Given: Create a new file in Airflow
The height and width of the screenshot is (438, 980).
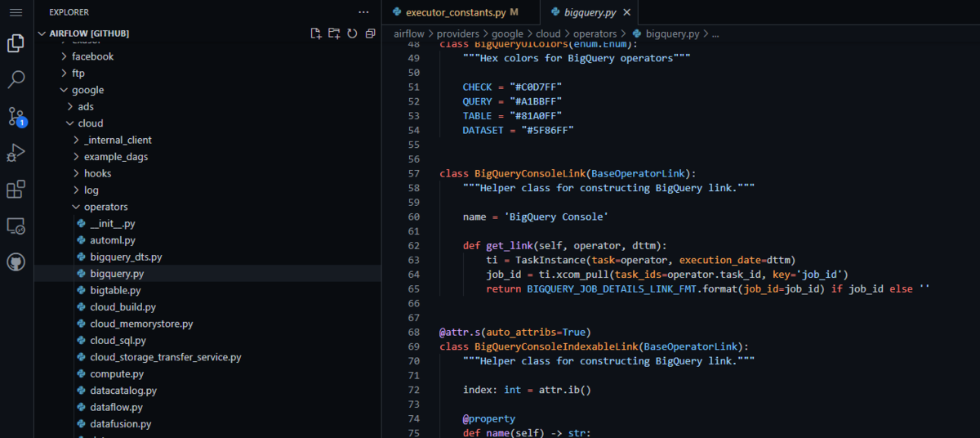Looking at the screenshot, I should pos(316,34).
